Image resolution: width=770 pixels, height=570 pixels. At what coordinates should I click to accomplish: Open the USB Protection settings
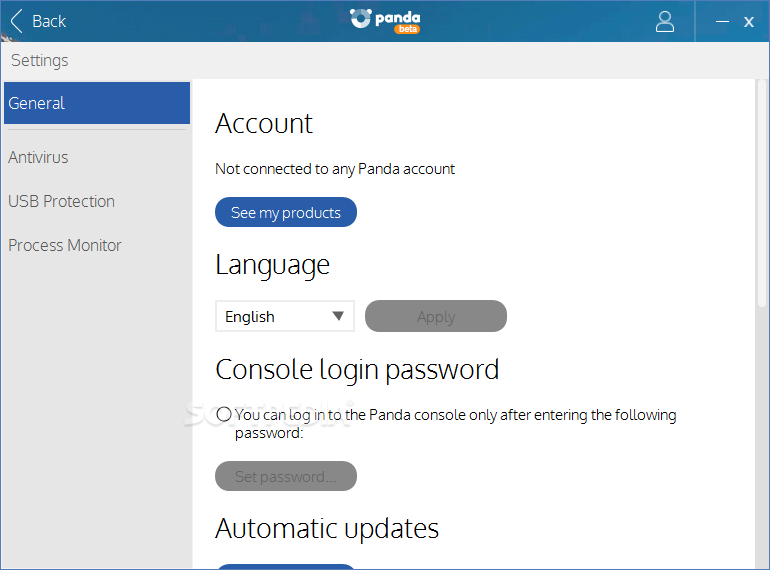(61, 201)
